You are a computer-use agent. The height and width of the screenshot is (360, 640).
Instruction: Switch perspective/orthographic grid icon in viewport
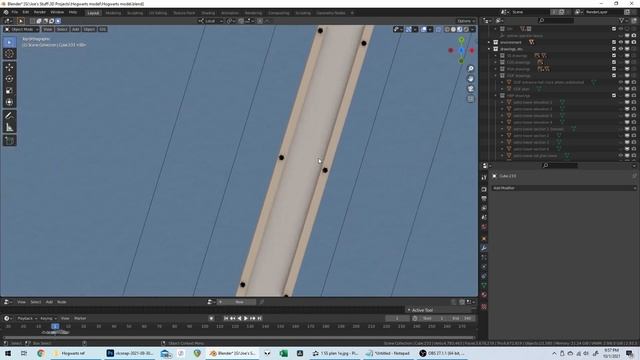point(471,99)
